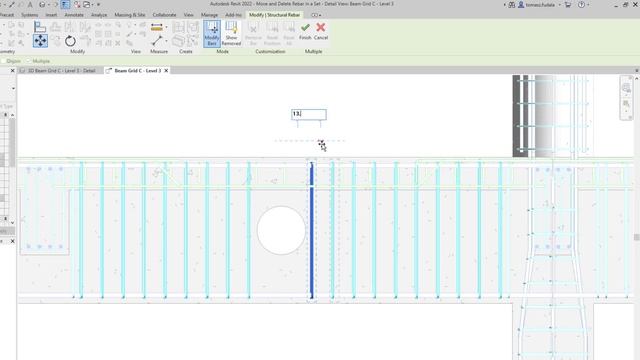Activate the Move tool
Screen dimensions: 640x360
[40, 41]
